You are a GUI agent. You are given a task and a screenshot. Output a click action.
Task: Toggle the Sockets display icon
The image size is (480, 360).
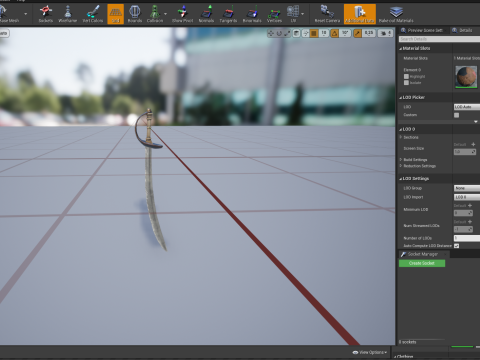[x=46, y=14]
